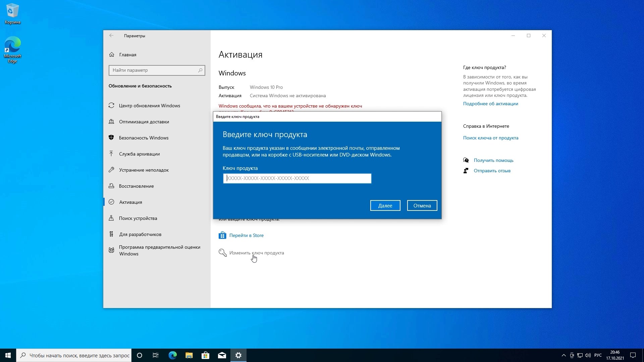The width and height of the screenshot is (644, 362).
Task: Follow the 'Поиск ключа от продукта' link
Action: tap(490, 138)
